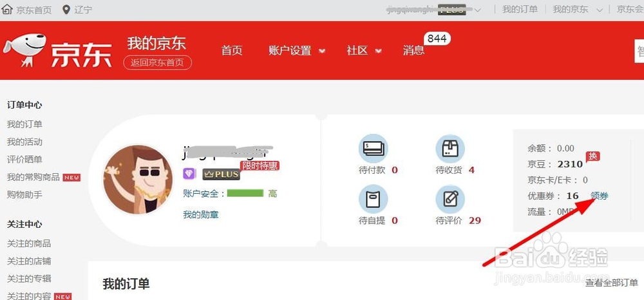Click the location pin icon beside 辽宁
Image resolution: width=644 pixels, height=300 pixels.
66,10
